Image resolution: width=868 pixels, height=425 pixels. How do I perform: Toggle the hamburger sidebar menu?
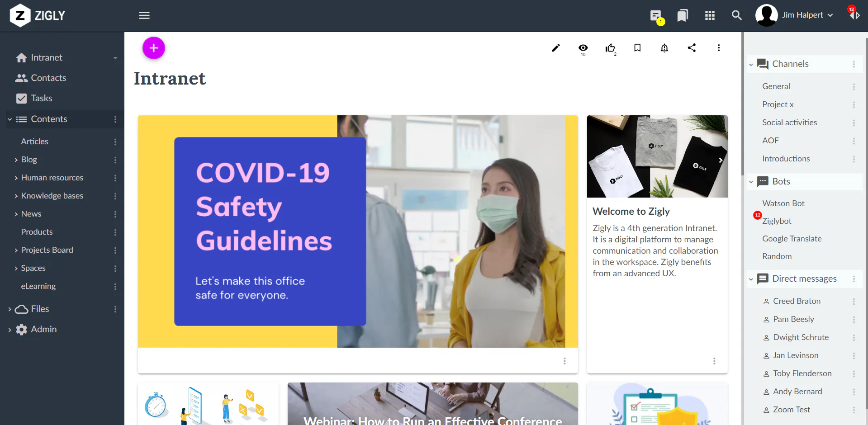pos(144,15)
